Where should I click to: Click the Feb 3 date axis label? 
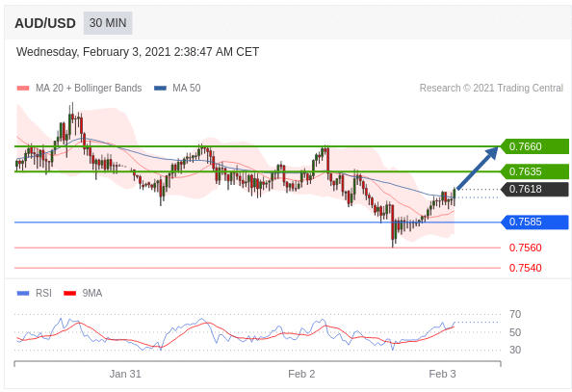442,374
